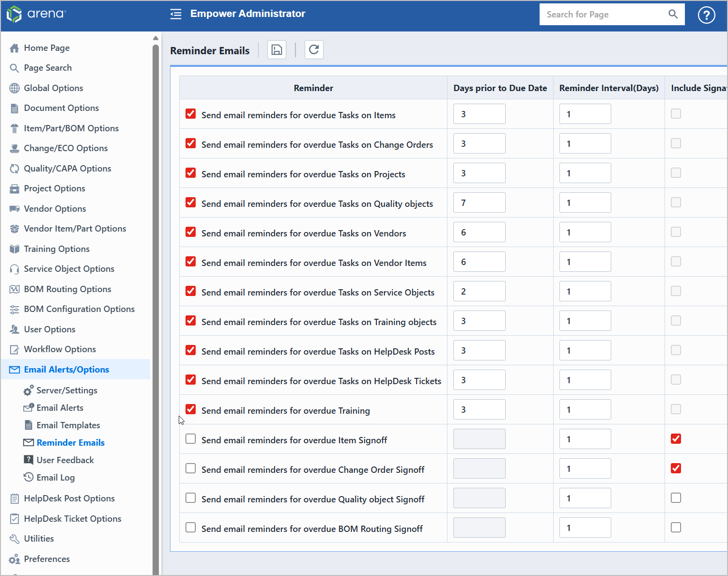Open Change/ECO Options in the sidebar
Viewport: 728px width, 576px height.
click(66, 148)
